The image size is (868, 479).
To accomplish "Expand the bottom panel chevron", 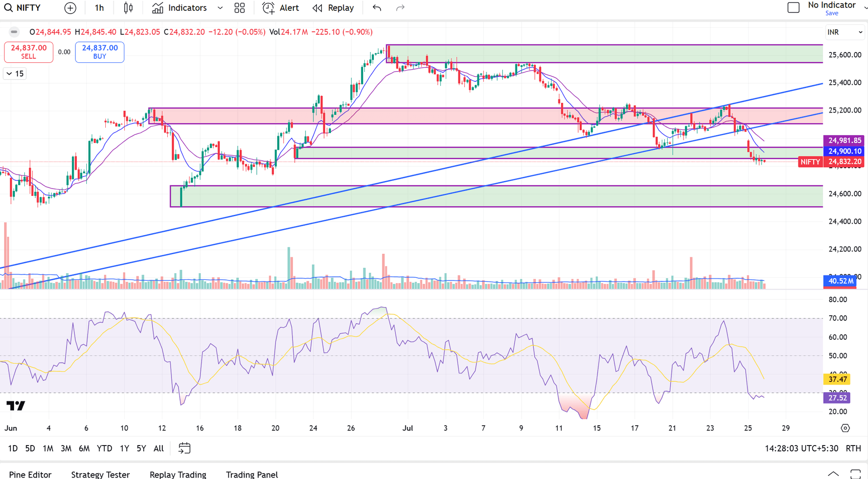I will click(x=833, y=474).
